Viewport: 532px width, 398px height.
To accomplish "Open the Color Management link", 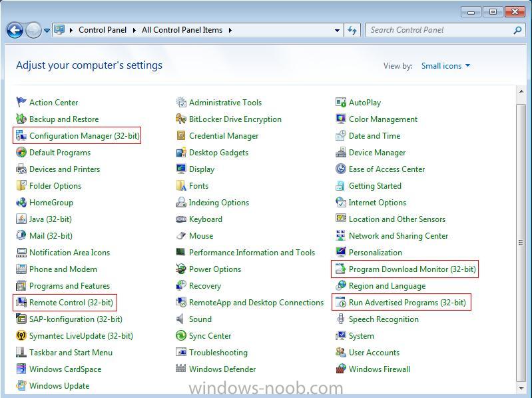I will point(384,119).
